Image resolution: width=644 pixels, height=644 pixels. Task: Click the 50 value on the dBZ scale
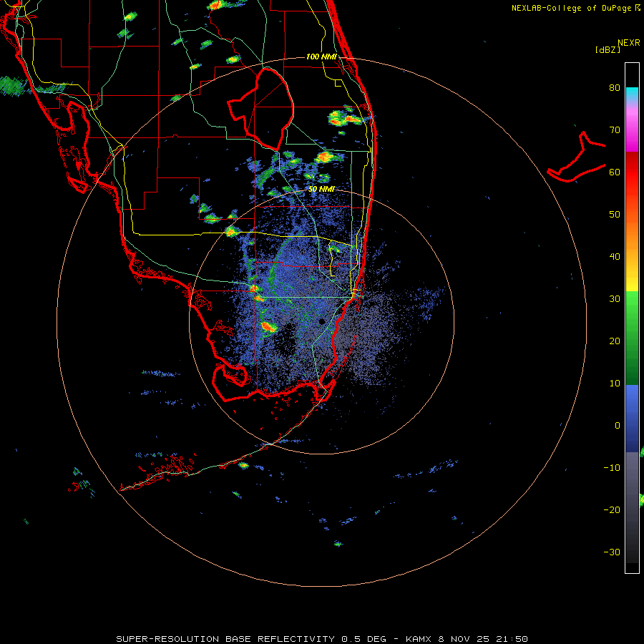click(x=615, y=215)
